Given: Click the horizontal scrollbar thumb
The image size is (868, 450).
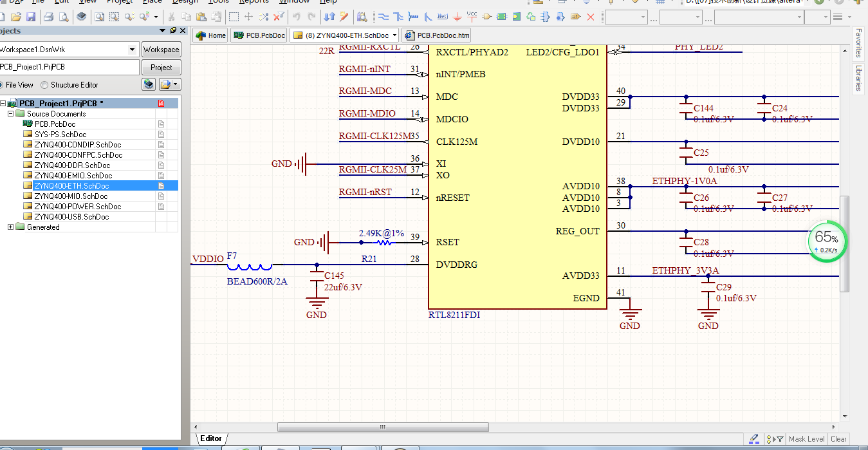Looking at the screenshot, I should pos(383,427).
